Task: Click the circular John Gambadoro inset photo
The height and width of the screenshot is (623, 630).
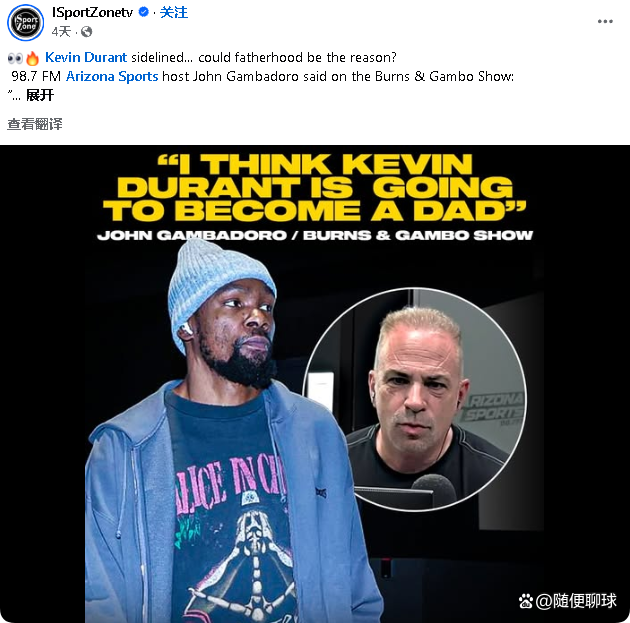Action: coord(415,400)
